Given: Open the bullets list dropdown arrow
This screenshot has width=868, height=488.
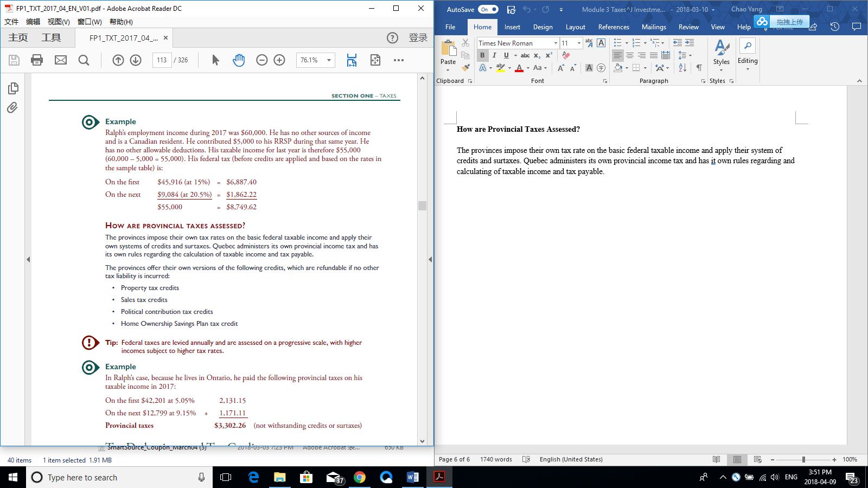Looking at the screenshot, I should [x=627, y=43].
